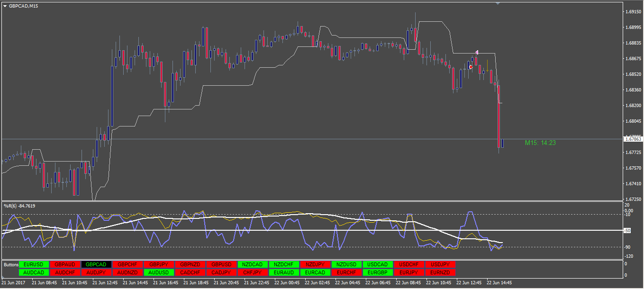Open the EURJPY pair button
Screen dimensions: 644x289
(409, 272)
